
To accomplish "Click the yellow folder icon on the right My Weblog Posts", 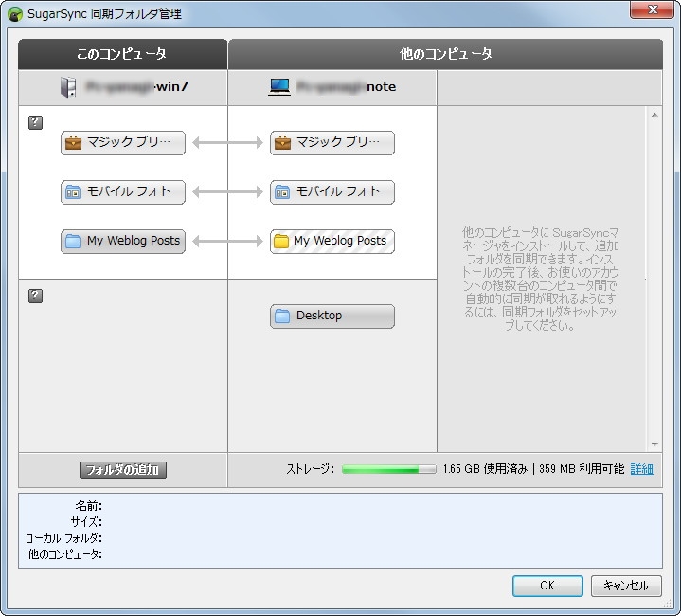I will click(x=281, y=241).
